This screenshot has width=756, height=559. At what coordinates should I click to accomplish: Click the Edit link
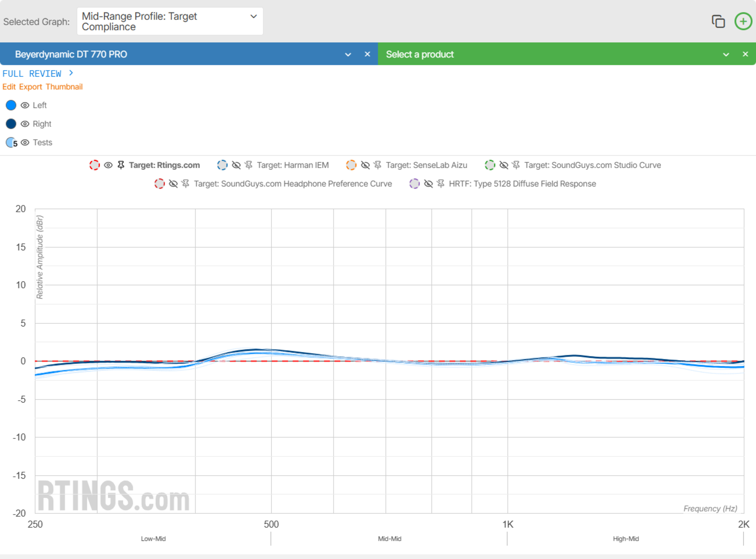(9, 87)
